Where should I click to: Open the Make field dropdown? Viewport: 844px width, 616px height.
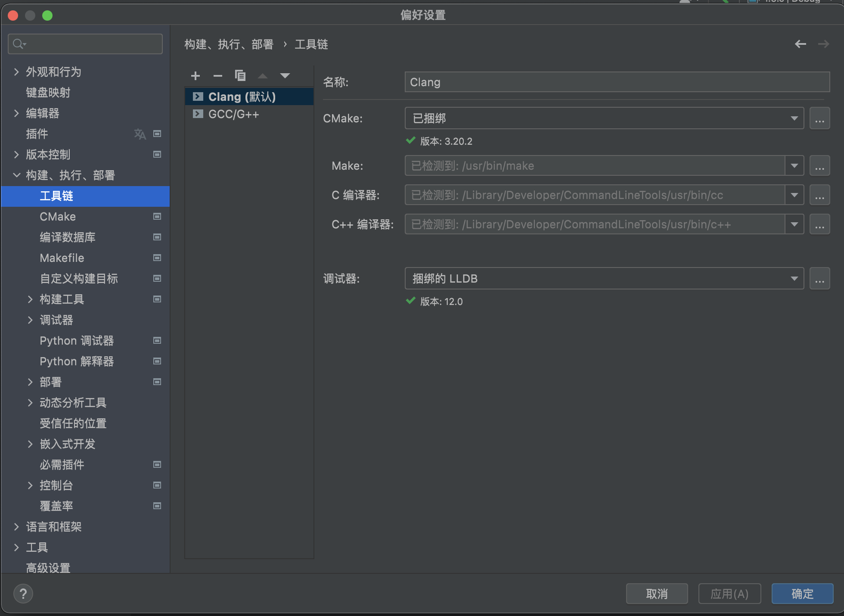coord(794,165)
